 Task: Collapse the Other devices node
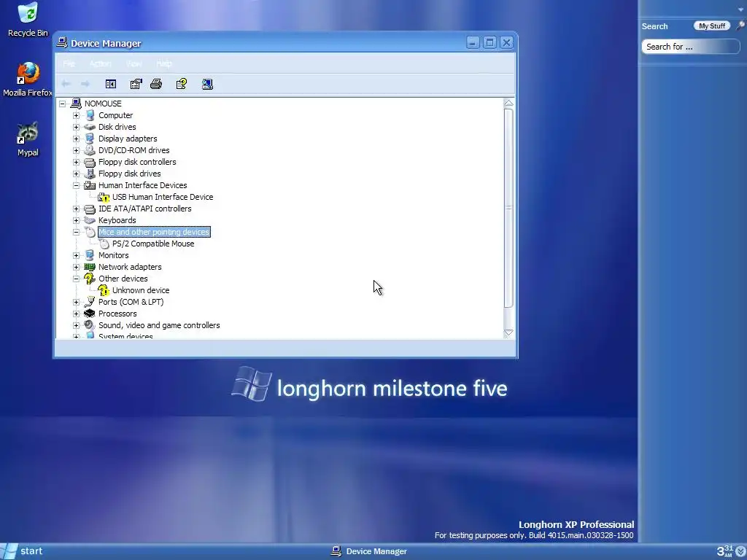point(76,279)
